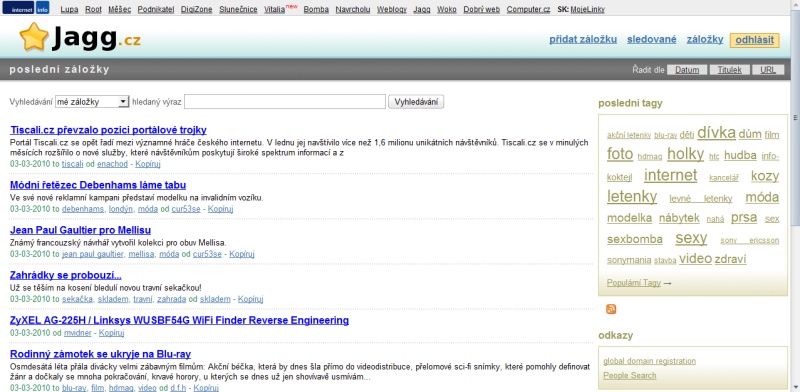The image size is (800, 392).
Task: Select the 'nábytek' tag in tag cloud
Action: 679,218
